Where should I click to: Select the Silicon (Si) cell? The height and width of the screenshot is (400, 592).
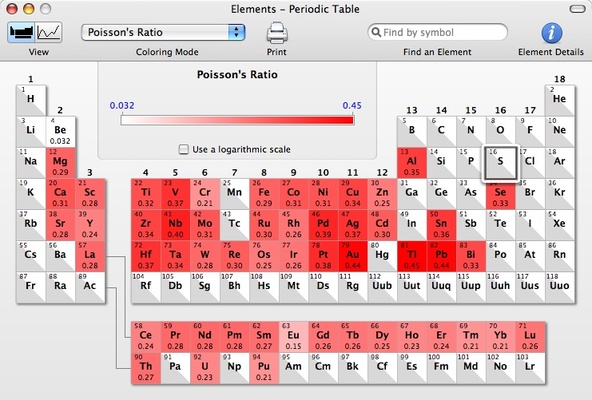[x=441, y=163]
